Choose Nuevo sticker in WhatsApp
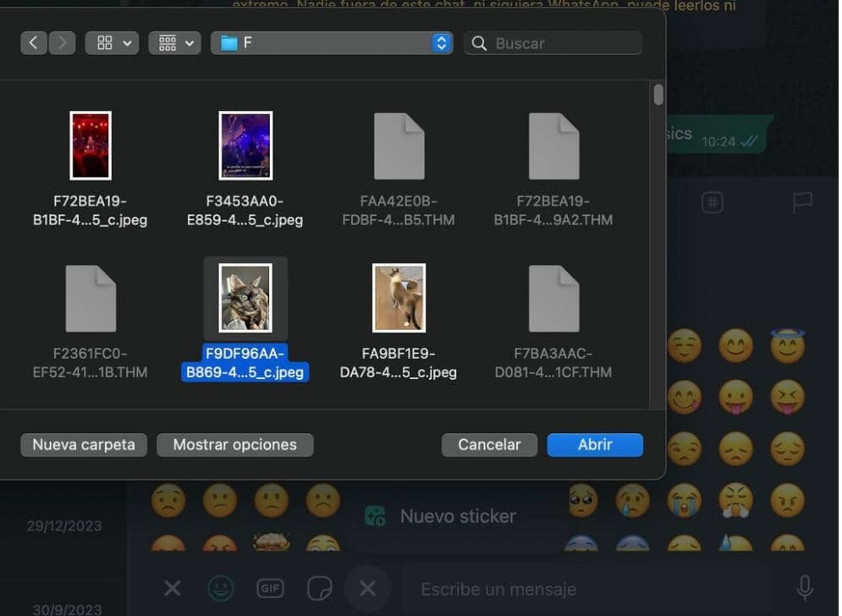The image size is (842, 616). click(440, 516)
